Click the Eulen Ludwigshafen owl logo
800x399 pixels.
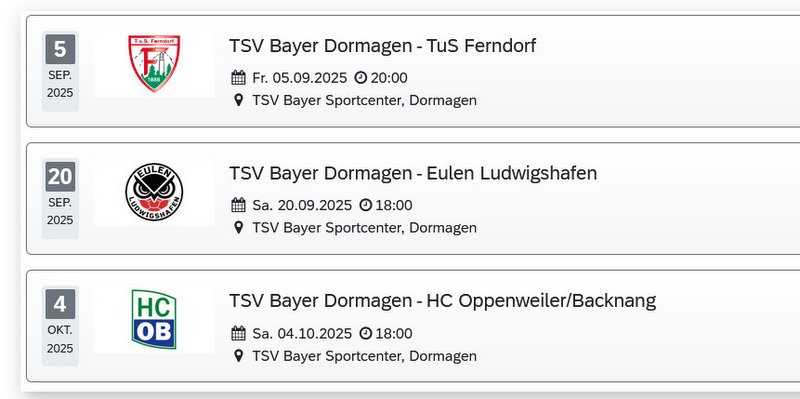[154, 192]
